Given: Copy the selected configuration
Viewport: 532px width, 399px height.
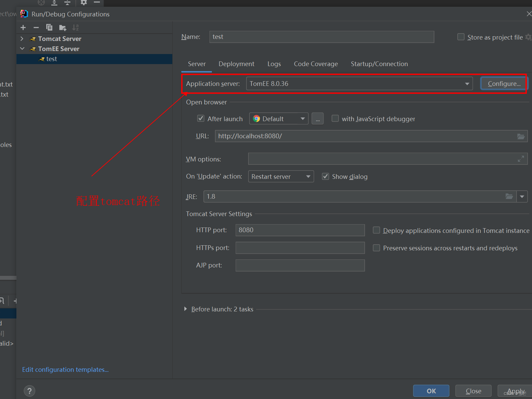Looking at the screenshot, I should 49,28.
